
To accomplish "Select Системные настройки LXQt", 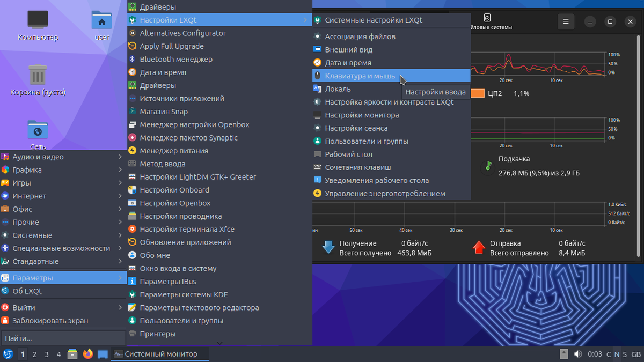I will pyautogui.click(x=391, y=20).
